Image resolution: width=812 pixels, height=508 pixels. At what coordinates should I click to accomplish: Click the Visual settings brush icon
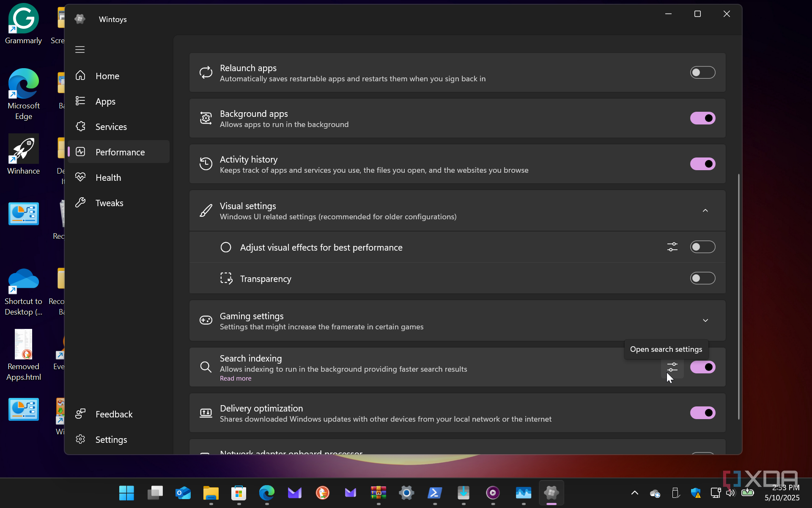[206, 210]
